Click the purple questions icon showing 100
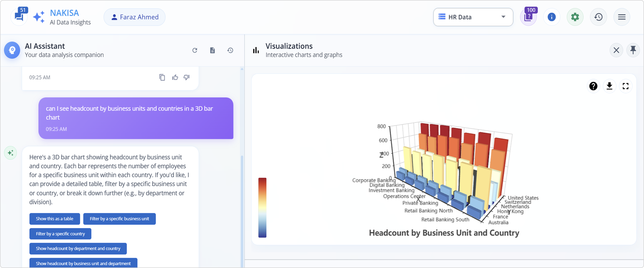The width and height of the screenshot is (644, 268). [x=528, y=17]
